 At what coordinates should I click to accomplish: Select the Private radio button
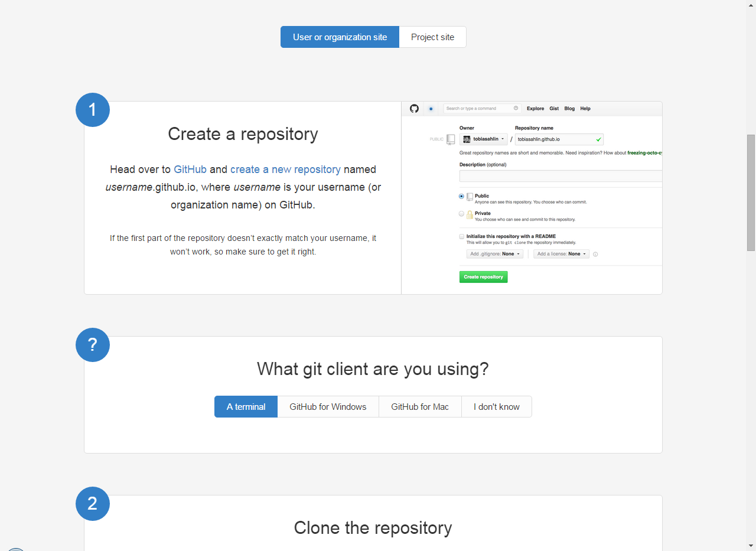point(462,214)
